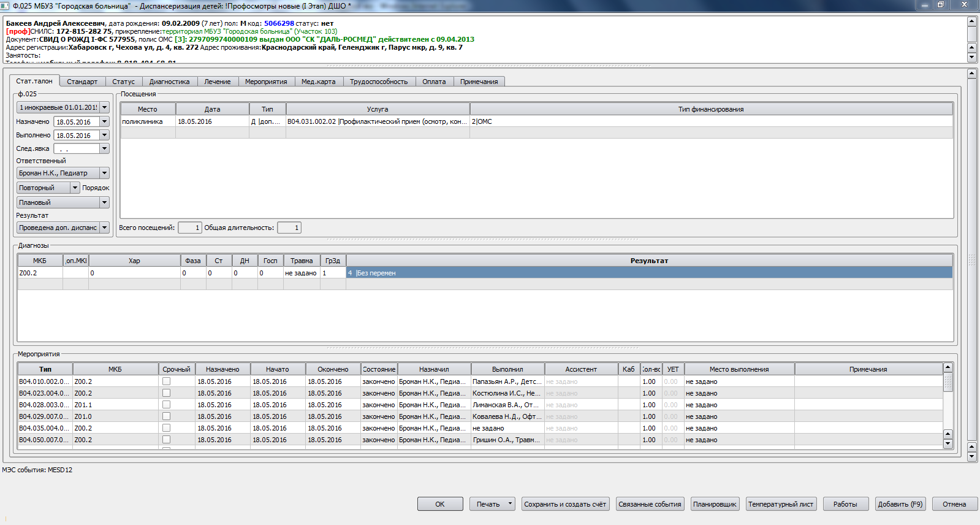Viewport: 980px width, 525px height.
Task: Click the Повторный dropdown arrow icon
Action: [x=75, y=188]
